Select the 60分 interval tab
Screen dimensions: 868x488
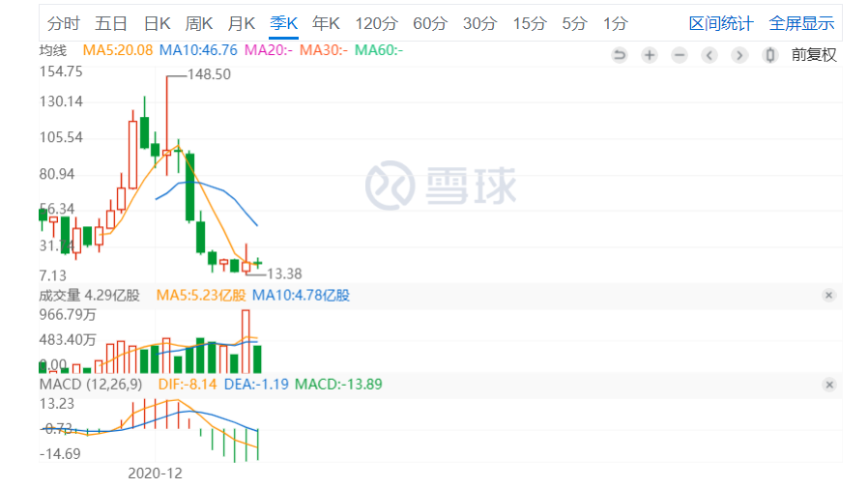click(x=430, y=23)
